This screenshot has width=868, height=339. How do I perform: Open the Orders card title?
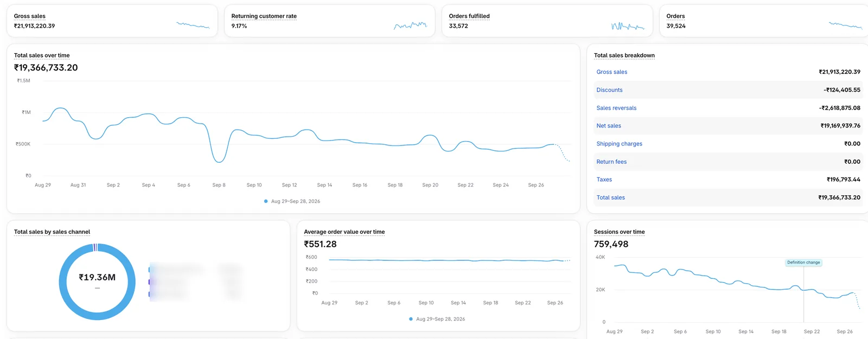[x=675, y=16]
